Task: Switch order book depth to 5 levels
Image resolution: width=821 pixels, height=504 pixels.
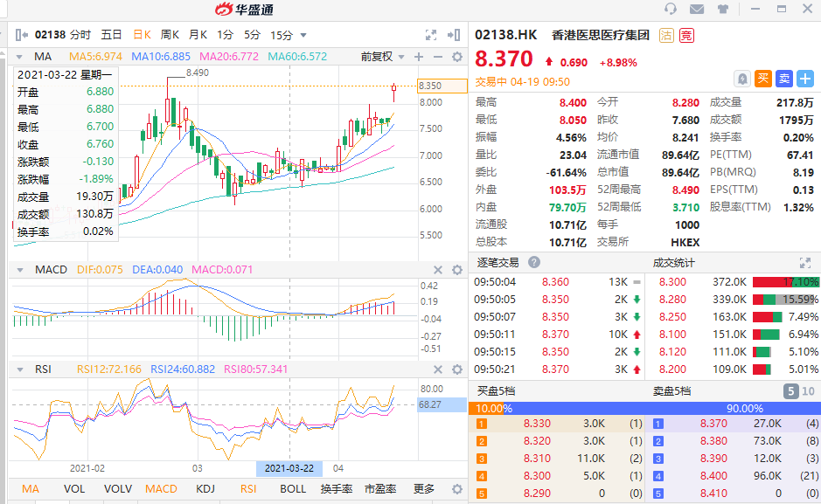Action: pyautogui.click(x=791, y=391)
